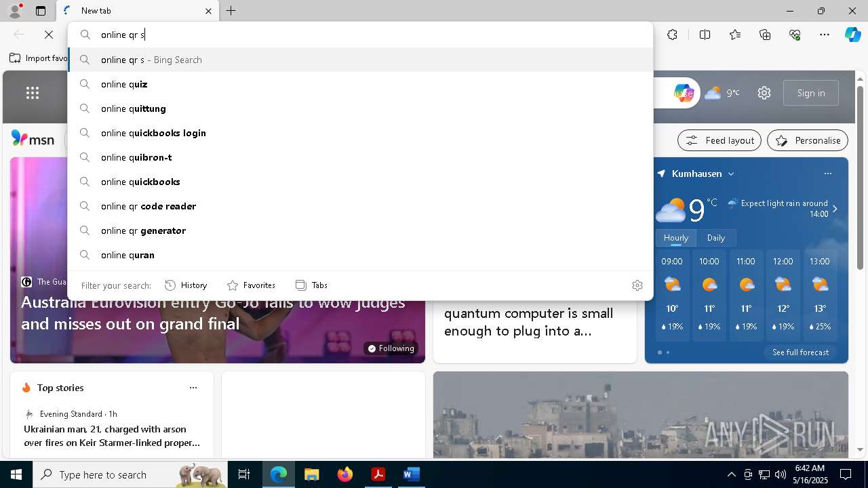Launch Firefox from taskbar
The width and height of the screenshot is (868, 488).
[345, 474]
